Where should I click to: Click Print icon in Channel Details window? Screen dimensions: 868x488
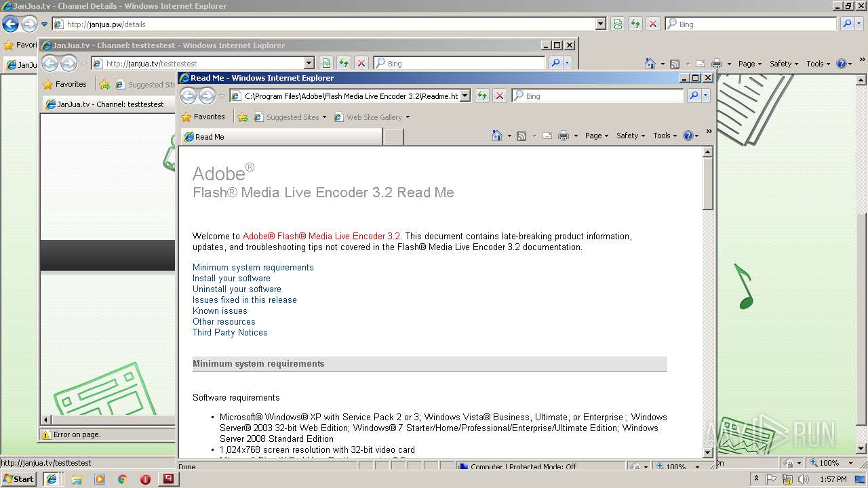[717, 64]
